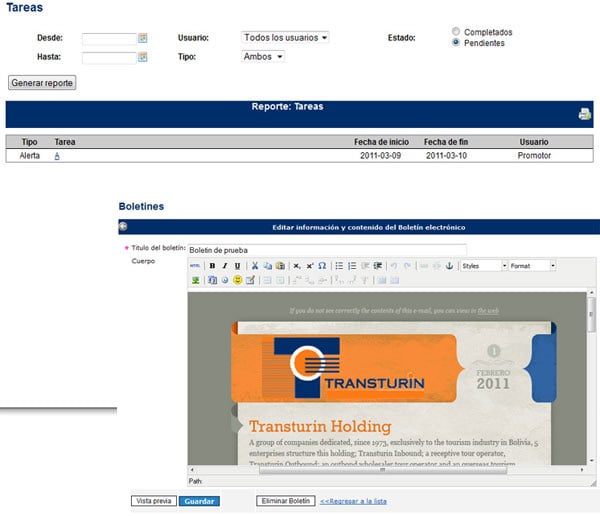Image resolution: width=600 pixels, height=516 pixels.
Task: Click the 'Fecha de inicio' column header
Action: click(382, 142)
